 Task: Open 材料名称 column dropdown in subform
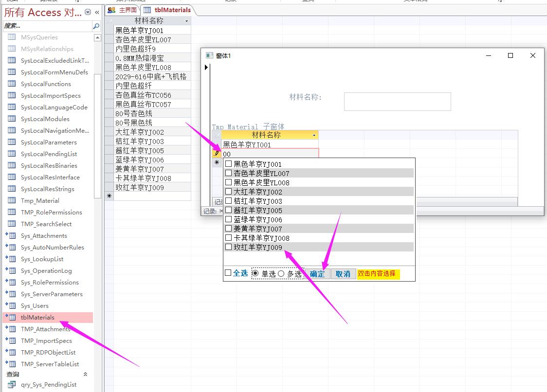tap(314, 135)
